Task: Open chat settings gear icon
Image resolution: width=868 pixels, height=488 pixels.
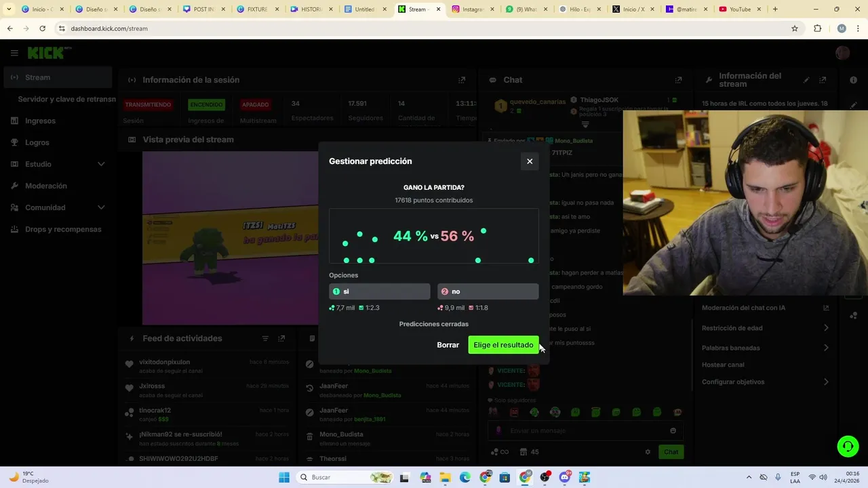Action: (648, 452)
